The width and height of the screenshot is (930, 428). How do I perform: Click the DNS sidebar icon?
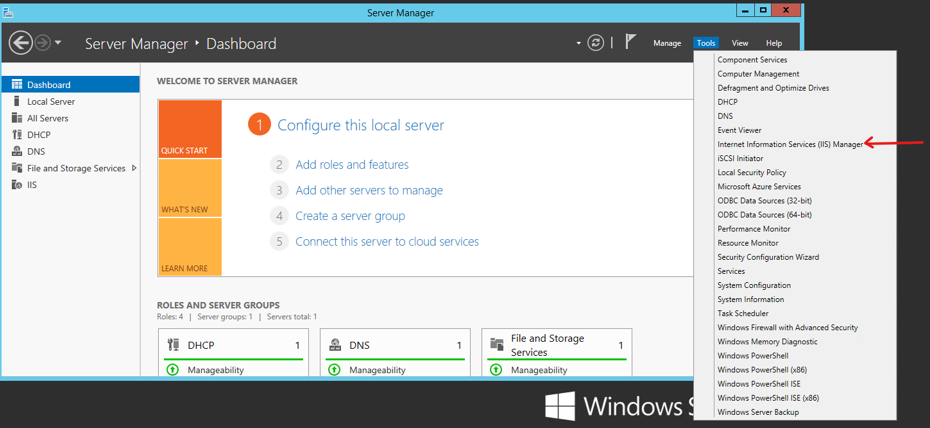click(17, 151)
